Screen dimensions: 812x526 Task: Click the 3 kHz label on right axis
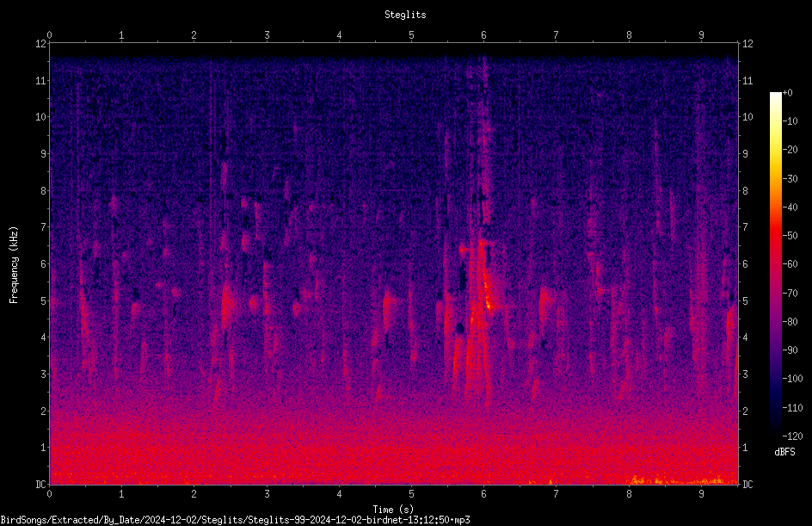coord(745,374)
